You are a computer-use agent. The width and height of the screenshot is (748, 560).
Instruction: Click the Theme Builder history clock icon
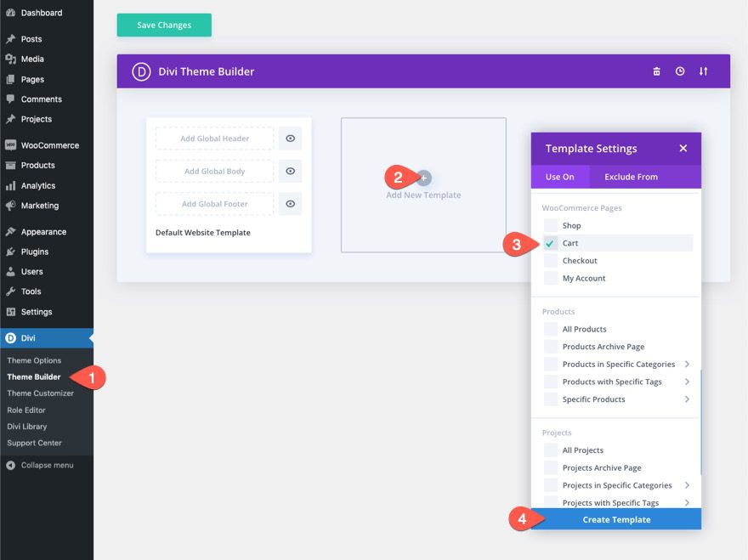point(679,71)
